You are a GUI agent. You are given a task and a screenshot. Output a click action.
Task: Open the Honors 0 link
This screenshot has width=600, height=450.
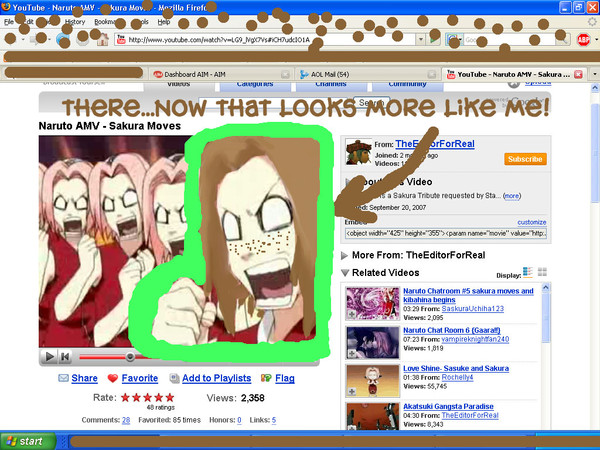(239, 420)
